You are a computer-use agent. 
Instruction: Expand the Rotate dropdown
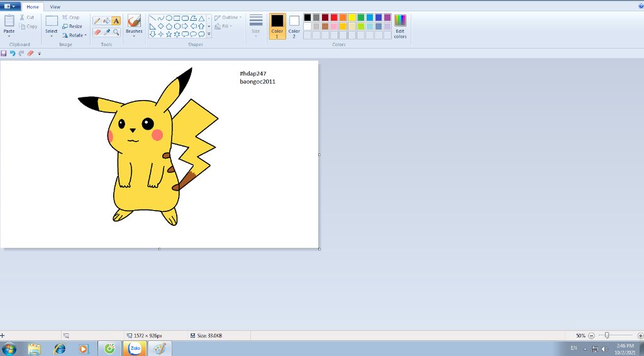pyautogui.click(x=75, y=35)
